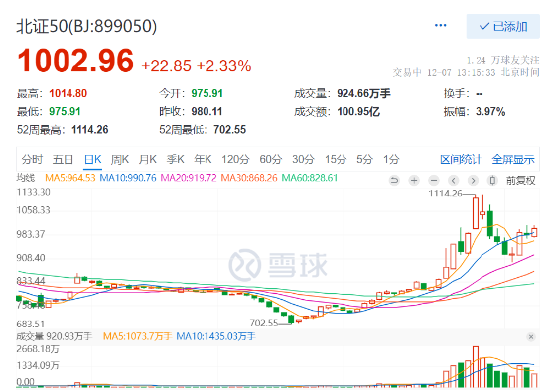Click the volume MA10:1435.03万手 label
550x391 pixels.
click(x=216, y=337)
